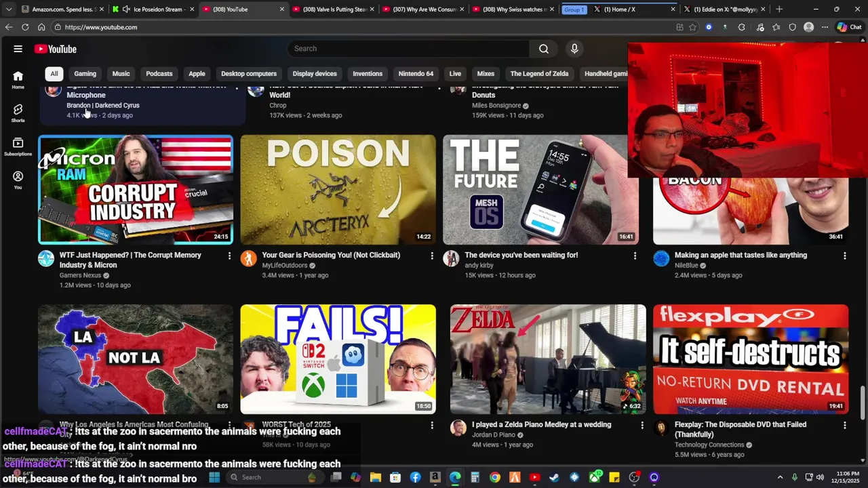The width and height of the screenshot is (868, 488).
Task: Open Subscriptions in the sidebar
Action: [x=18, y=147]
